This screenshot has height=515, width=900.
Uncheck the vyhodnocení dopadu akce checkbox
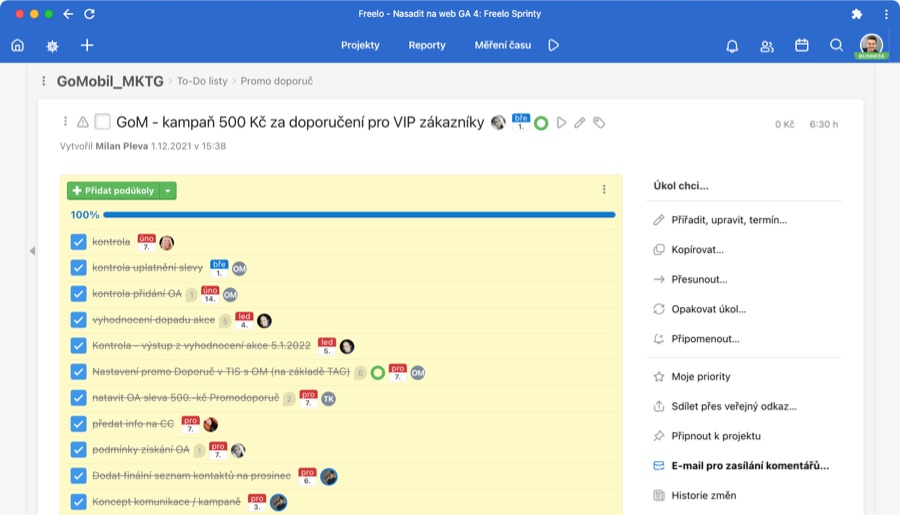tap(79, 320)
